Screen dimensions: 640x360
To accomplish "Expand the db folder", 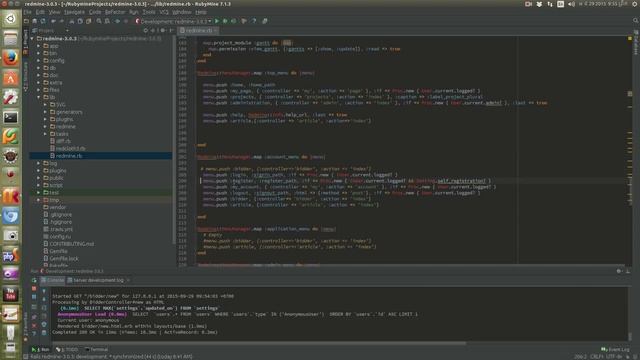I will tap(39, 68).
